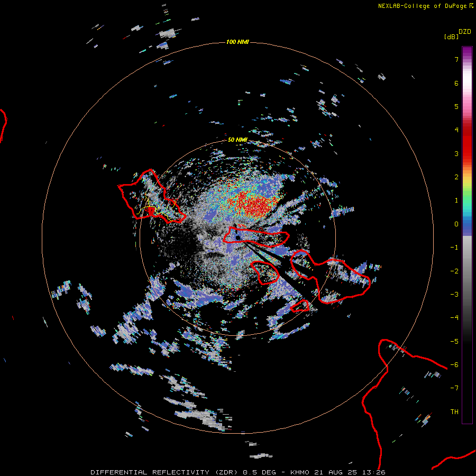Click the KHMO station identifier in caption
This screenshot has height=476, width=476.
300,472
